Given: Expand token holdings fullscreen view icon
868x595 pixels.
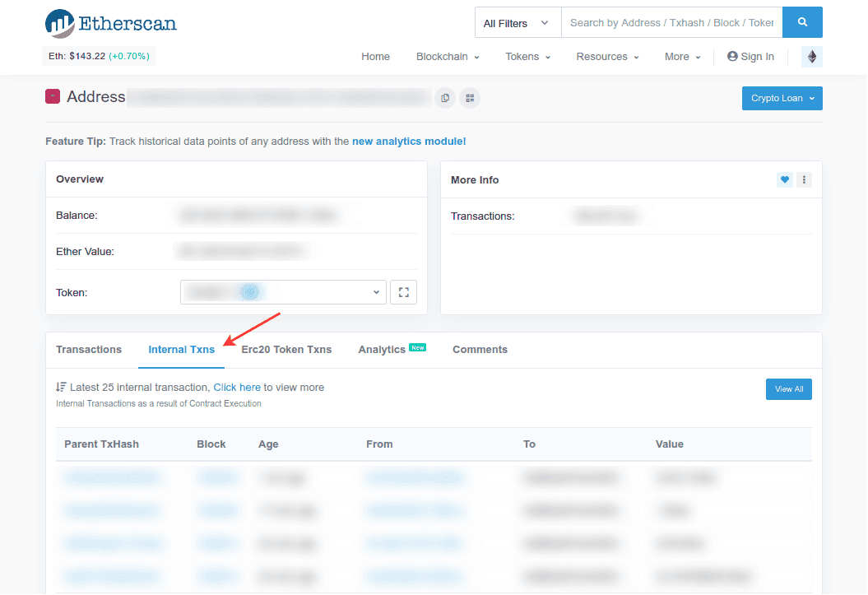Looking at the screenshot, I should 403,292.
